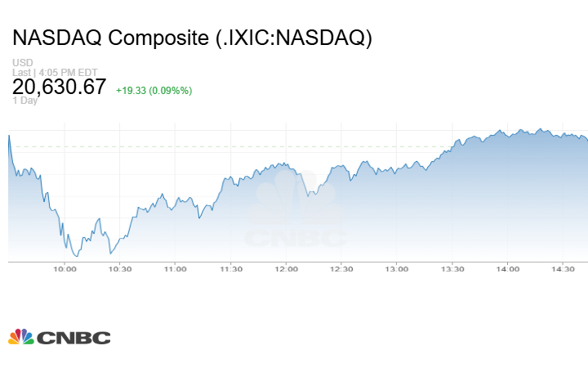Select the 1 Day range label

pos(27,101)
